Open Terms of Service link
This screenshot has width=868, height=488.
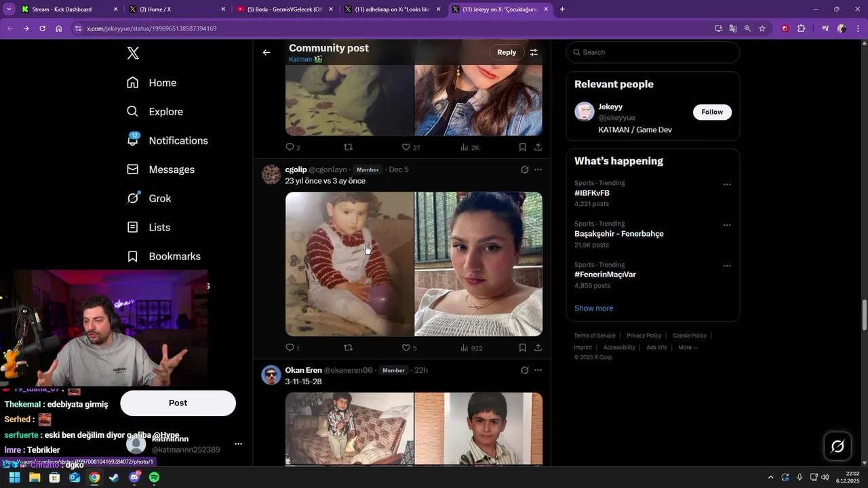[x=595, y=335]
